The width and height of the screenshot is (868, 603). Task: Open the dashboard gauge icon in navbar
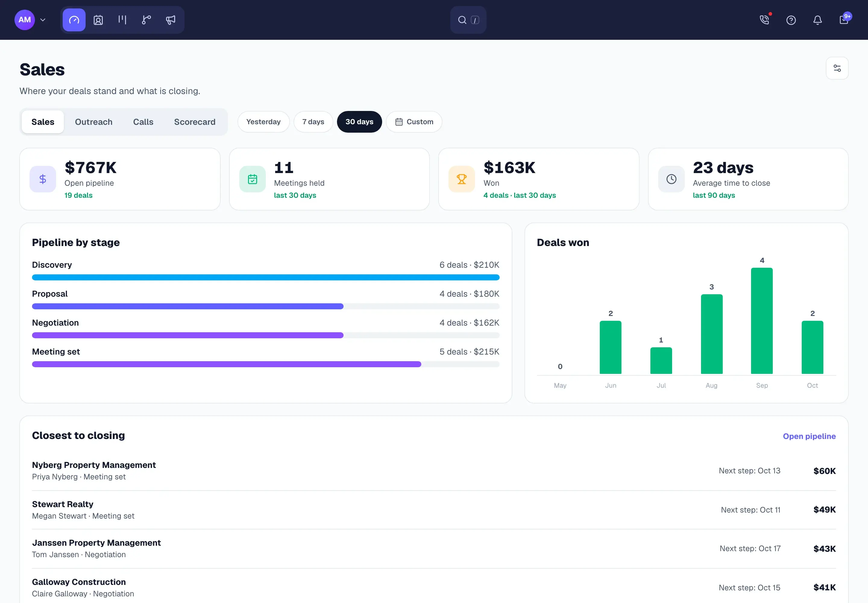point(74,20)
